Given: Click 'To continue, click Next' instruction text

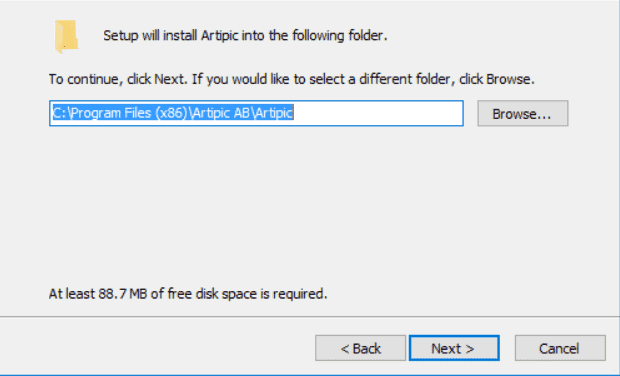Looking at the screenshot, I should pyautogui.click(x=117, y=79).
